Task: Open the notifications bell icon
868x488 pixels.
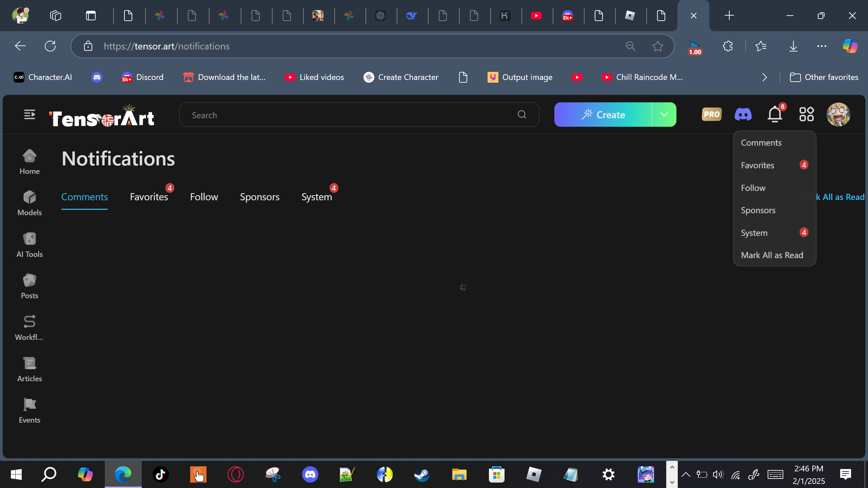Action: [x=775, y=115]
